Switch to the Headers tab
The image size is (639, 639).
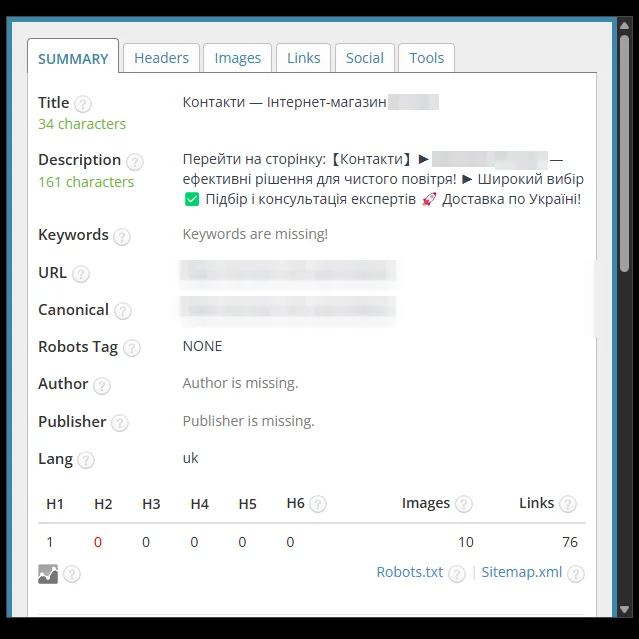[161, 58]
